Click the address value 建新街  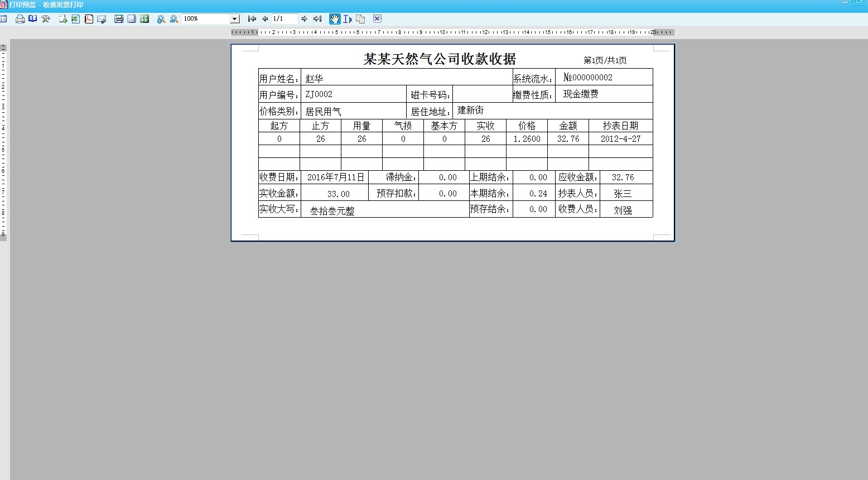pos(471,111)
